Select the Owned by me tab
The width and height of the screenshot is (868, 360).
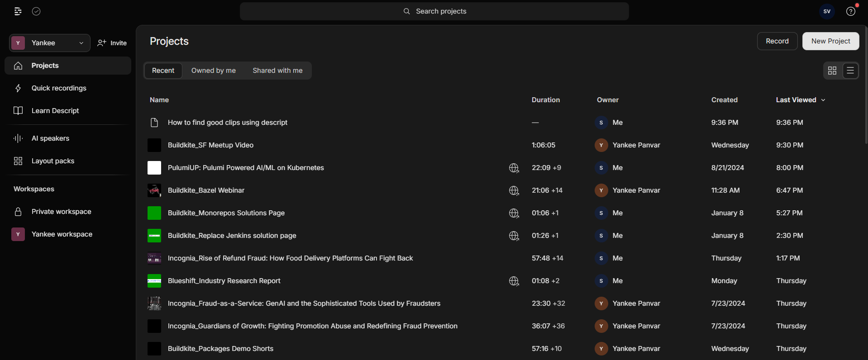213,71
